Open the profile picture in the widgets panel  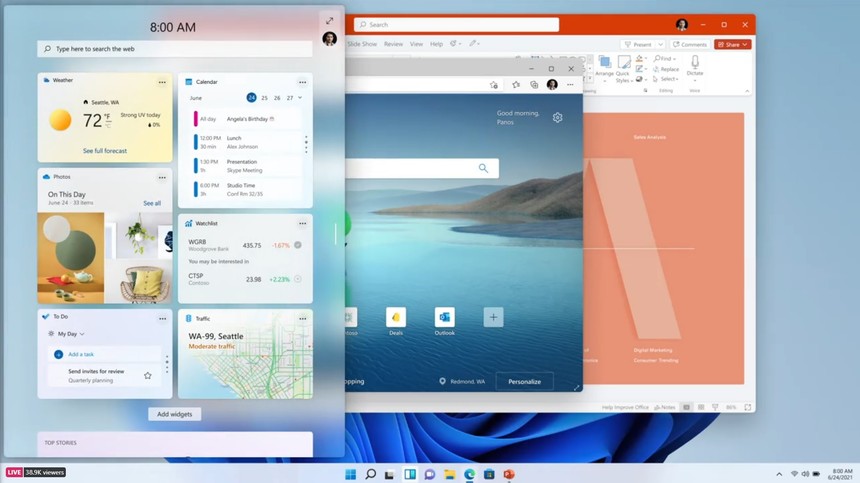tap(330, 39)
